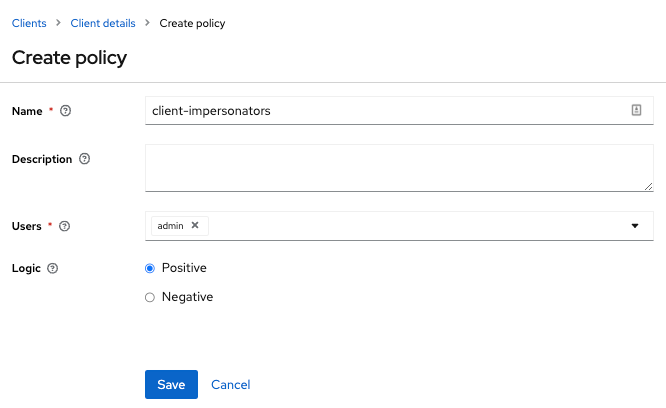Click the contact autofill icon in Name field
Viewport: 666px width, 408px height.
click(636, 110)
